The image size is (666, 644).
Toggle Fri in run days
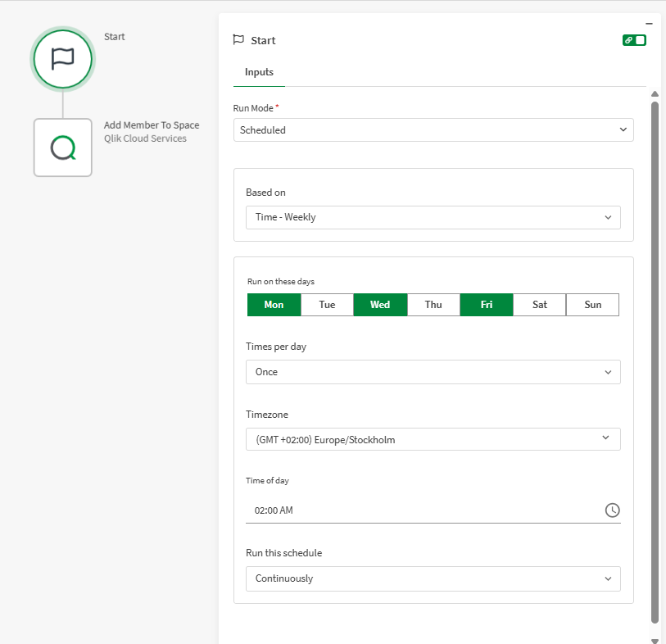tap(487, 305)
